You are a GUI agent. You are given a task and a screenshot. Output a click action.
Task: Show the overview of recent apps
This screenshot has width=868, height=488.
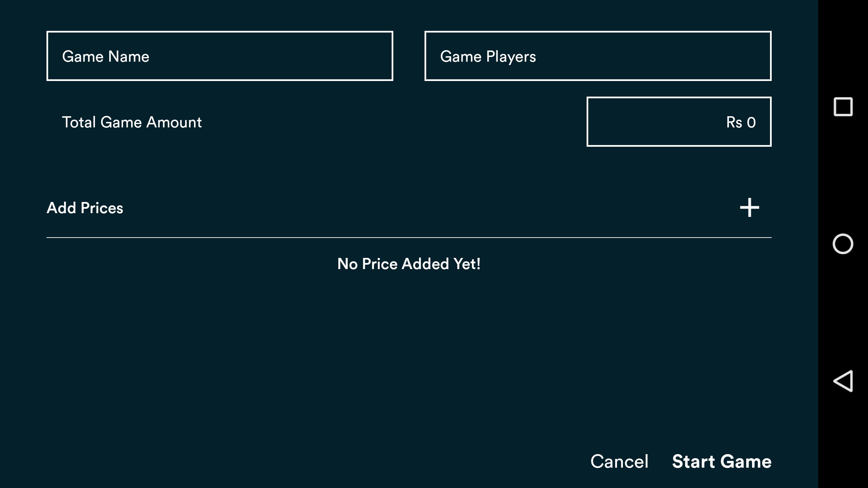pos(843,107)
